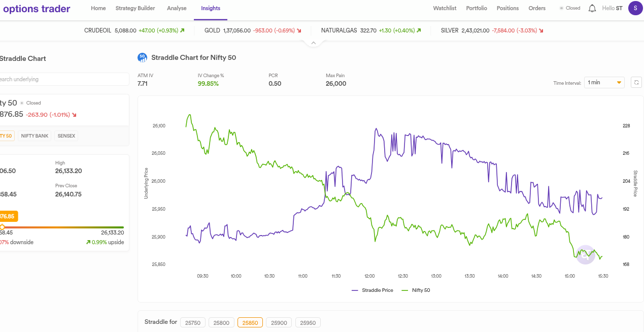Open the Time Interval dropdown

pos(604,82)
